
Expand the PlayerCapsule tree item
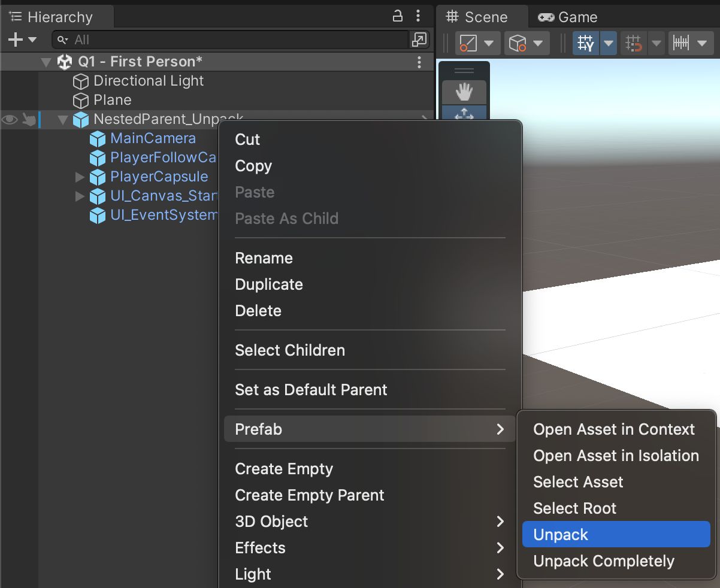pos(80,177)
